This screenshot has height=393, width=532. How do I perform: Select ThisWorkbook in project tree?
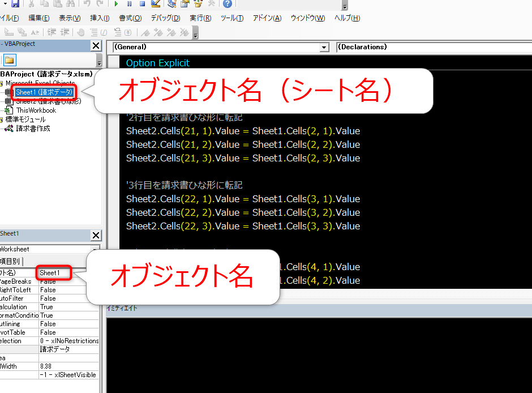[x=36, y=110]
